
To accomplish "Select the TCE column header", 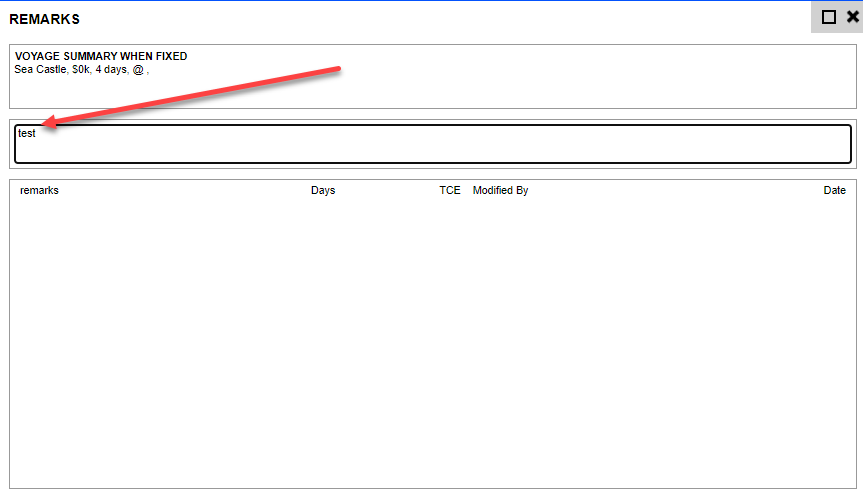I will coord(450,191).
